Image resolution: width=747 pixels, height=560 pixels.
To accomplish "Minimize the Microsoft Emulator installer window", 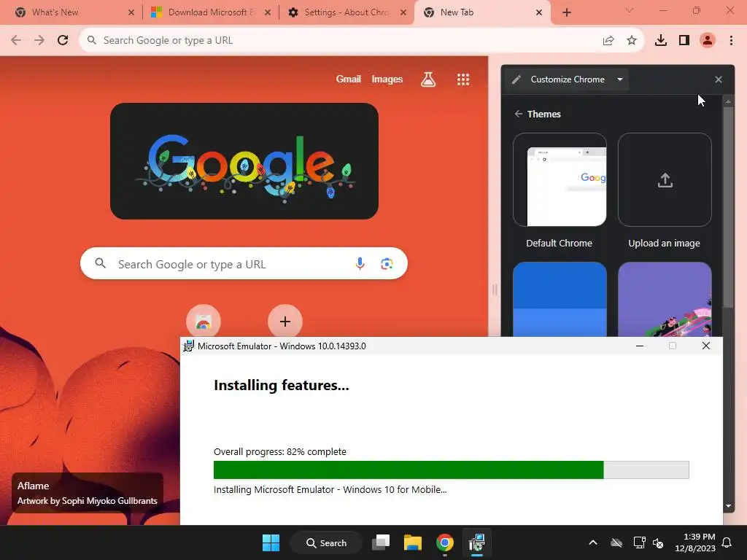I will pos(640,346).
